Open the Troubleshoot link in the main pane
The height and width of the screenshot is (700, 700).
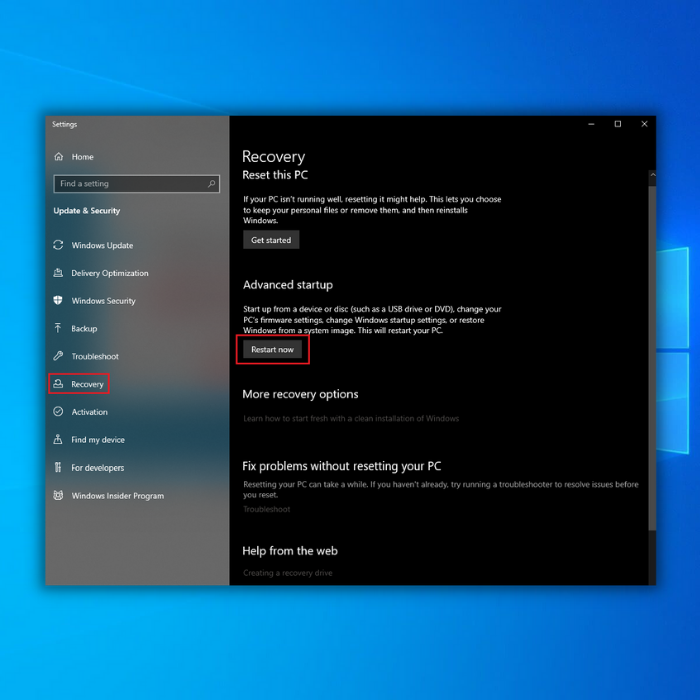[267, 509]
